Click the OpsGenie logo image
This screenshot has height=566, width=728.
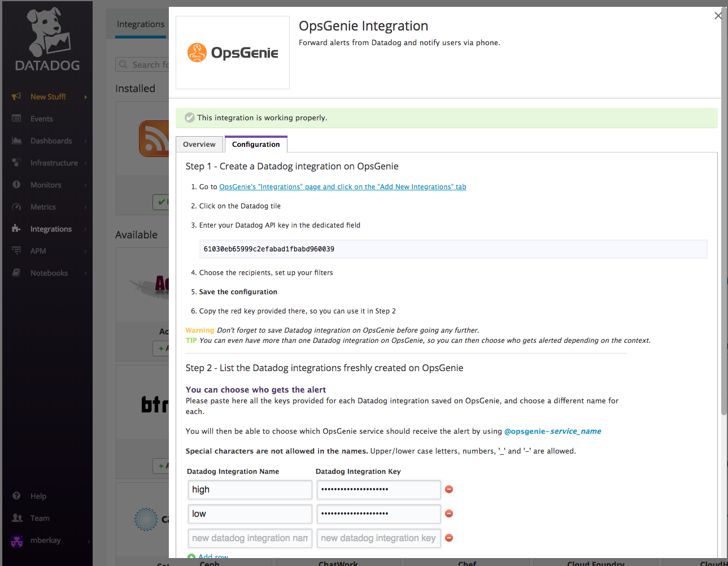[233, 53]
